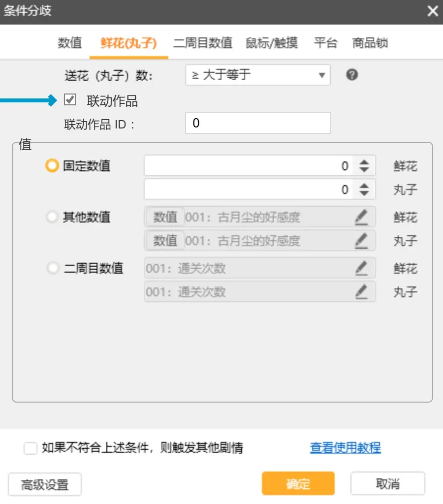This screenshot has width=443, height=504.
Task: Click pencil icon for 二周目数值 鲜花 row
Action: point(361,268)
